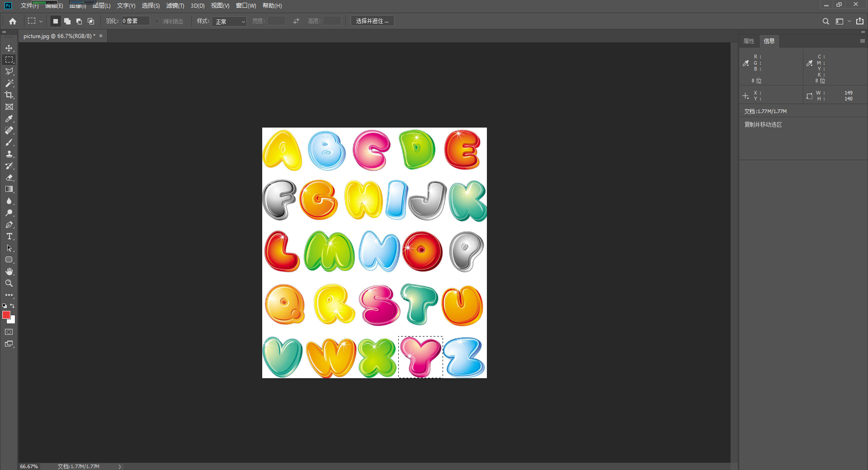Toggle Quick Mask mode

(9, 332)
